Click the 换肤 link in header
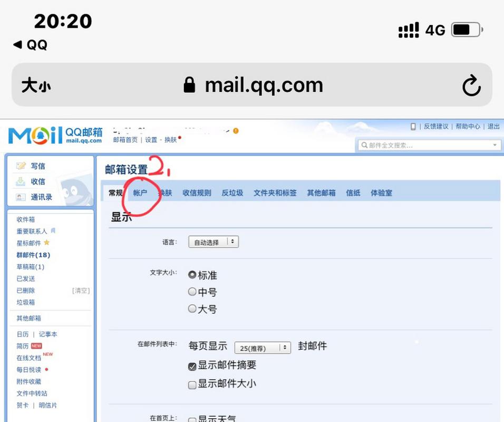 [x=171, y=140]
